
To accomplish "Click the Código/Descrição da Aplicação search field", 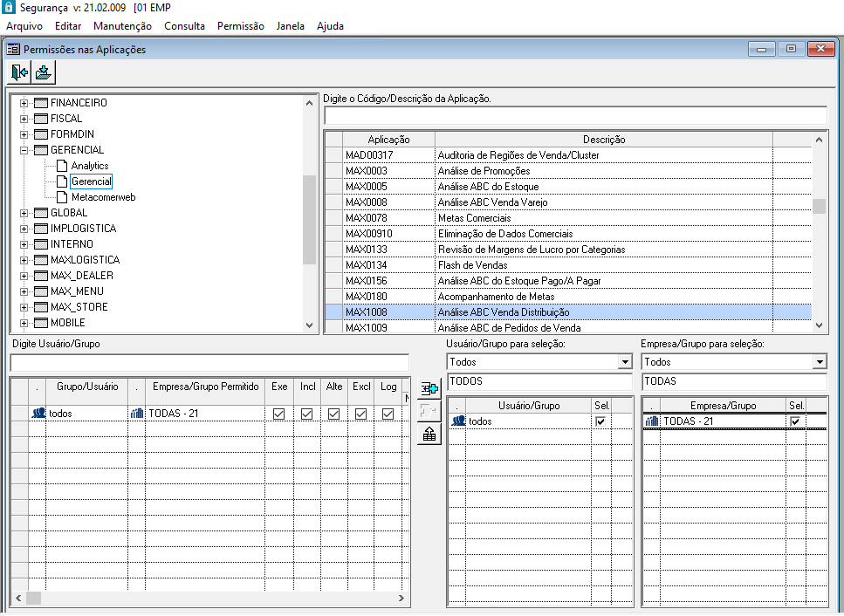I will point(575,116).
